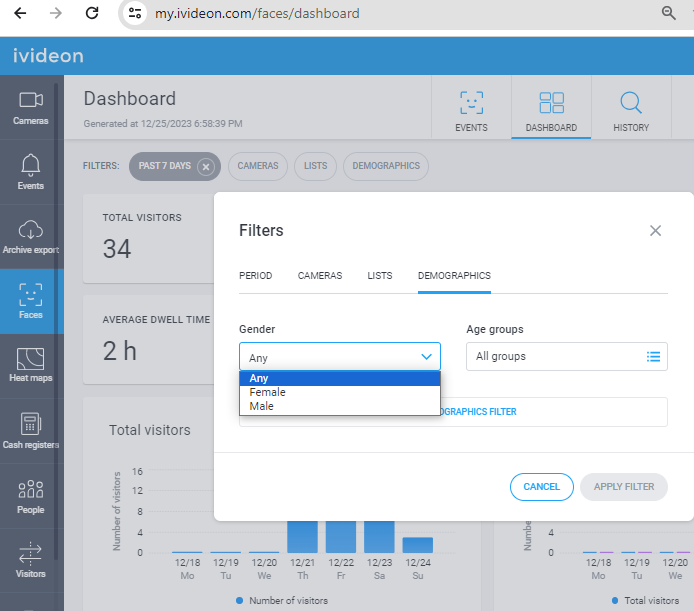Click the DEMOGRAPHICS filter chip
This screenshot has height=611, width=694.
(386, 166)
